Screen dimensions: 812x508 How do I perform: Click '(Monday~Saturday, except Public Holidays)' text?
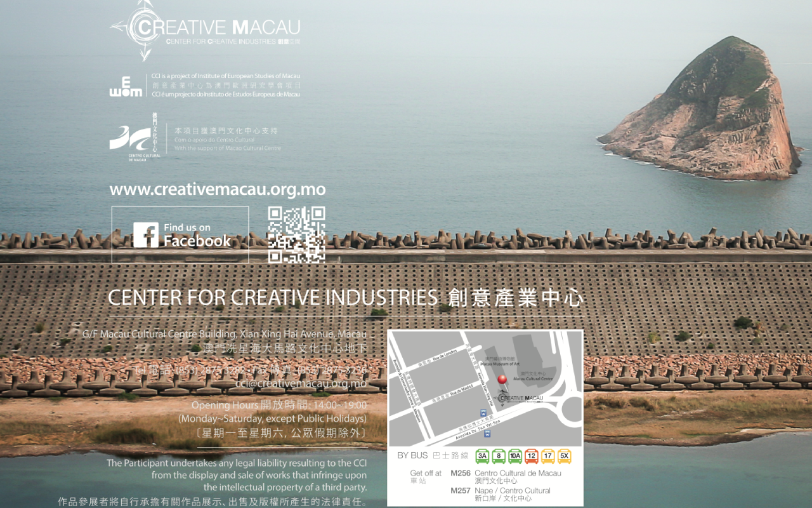(x=272, y=419)
